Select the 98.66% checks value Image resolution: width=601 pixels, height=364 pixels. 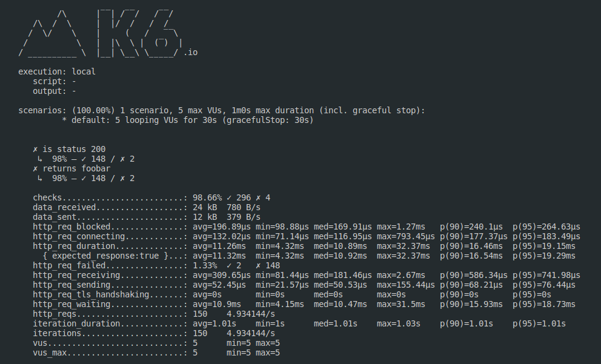point(207,197)
